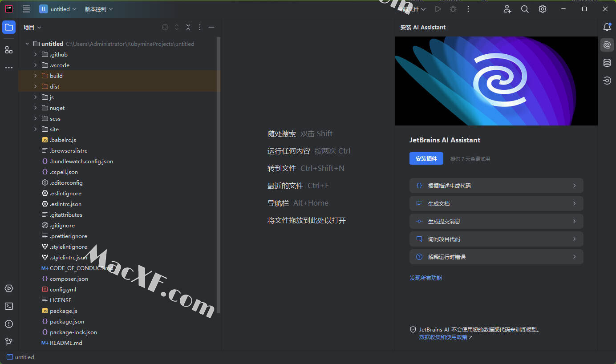Toggle the AI Assistant sidebar icon
The height and width of the screenshot is (364, 616).
(x=607, y=45)
